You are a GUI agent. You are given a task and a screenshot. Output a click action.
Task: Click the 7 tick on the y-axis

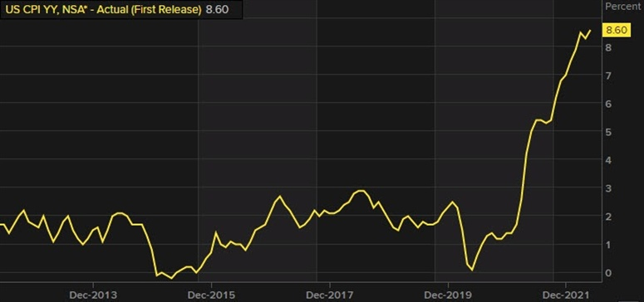click(608, 75)
